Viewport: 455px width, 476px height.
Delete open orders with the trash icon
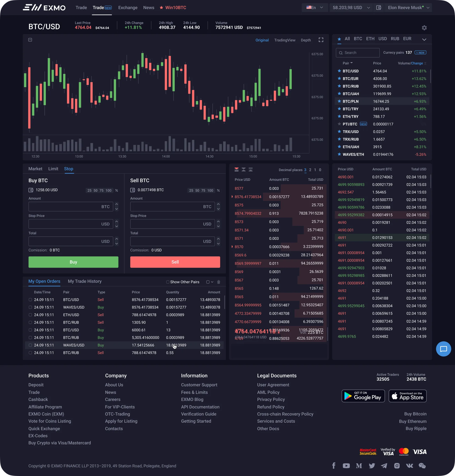pyautogui.click(x=219, y=282)
